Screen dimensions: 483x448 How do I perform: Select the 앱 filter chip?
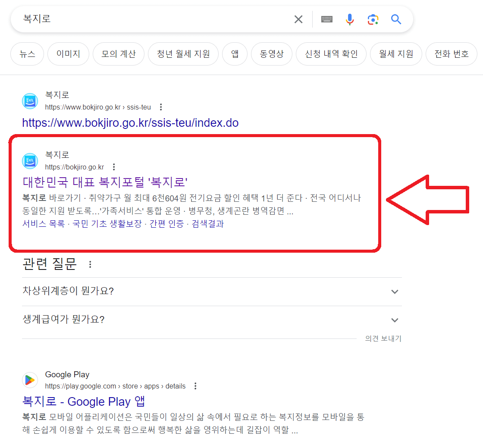[x=235, y=54]
